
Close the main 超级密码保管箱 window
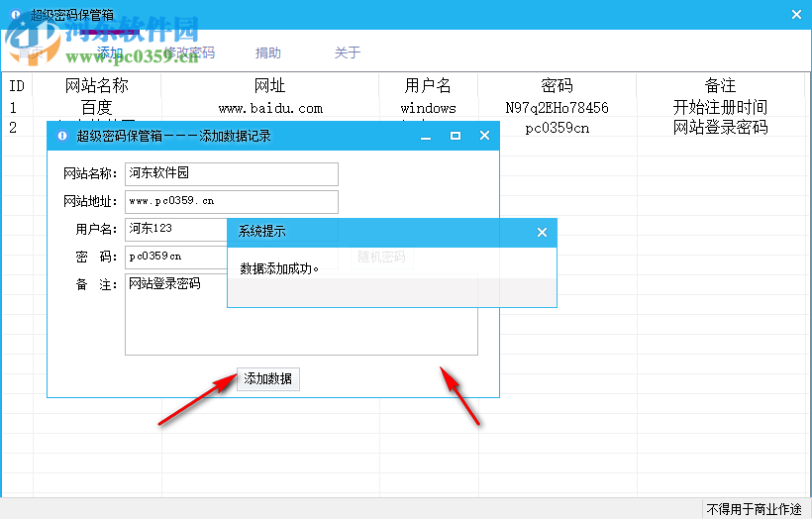[796, 15]
